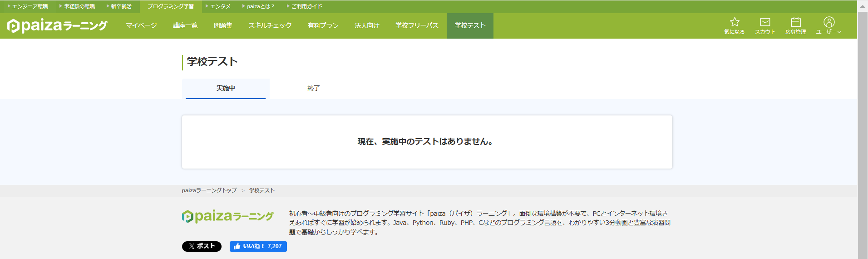Image resolution: width=868 pixels, height=259 pixels.
Task: Click 学校フリーパス navigation item
Action: click(417, 25)
